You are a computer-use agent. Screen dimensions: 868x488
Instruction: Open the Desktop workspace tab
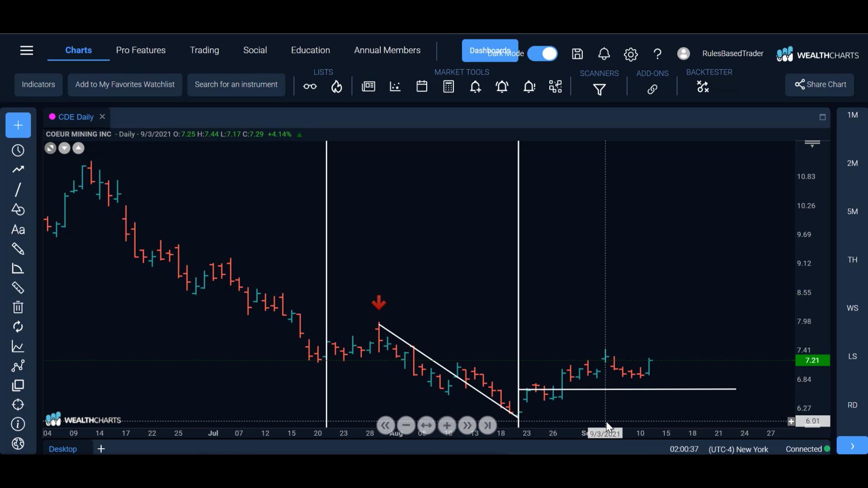coord(63,449)
